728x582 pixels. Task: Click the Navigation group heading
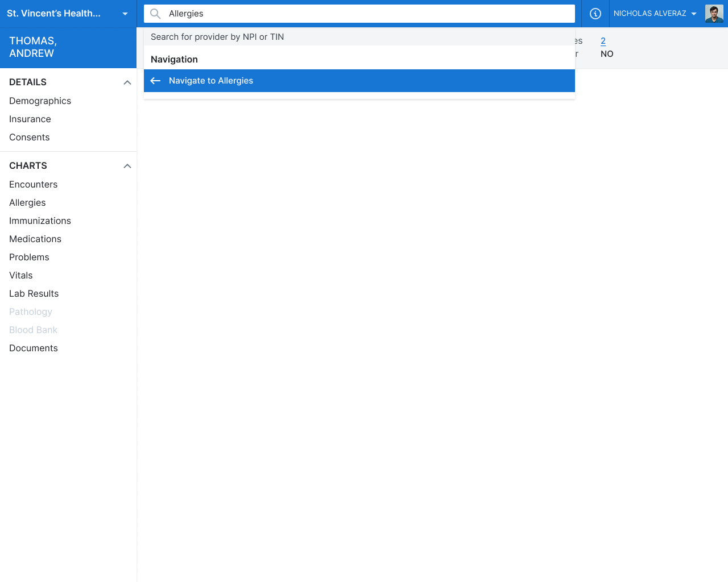(x=175, y=59)
